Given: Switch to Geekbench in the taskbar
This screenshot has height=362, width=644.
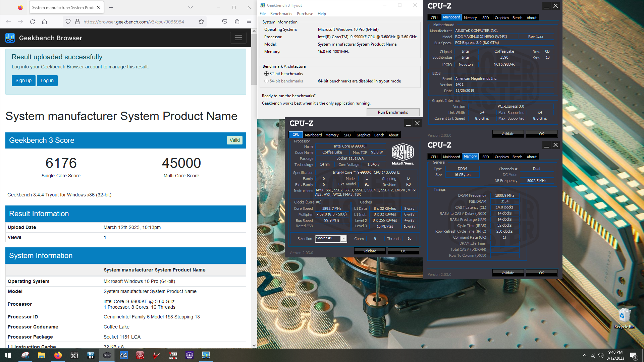Looking at the screenshot, I should tap(206, 355).
